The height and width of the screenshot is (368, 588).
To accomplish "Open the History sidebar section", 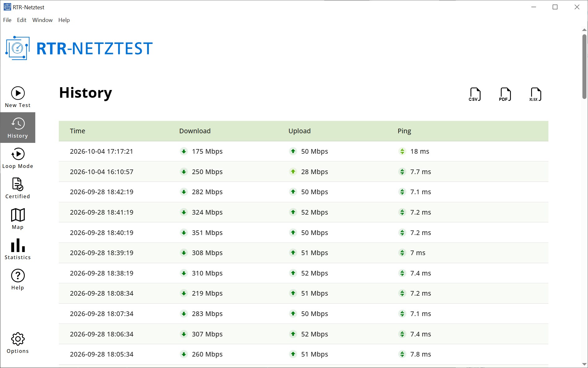I will pyautogui.click(x=18, y=127).
